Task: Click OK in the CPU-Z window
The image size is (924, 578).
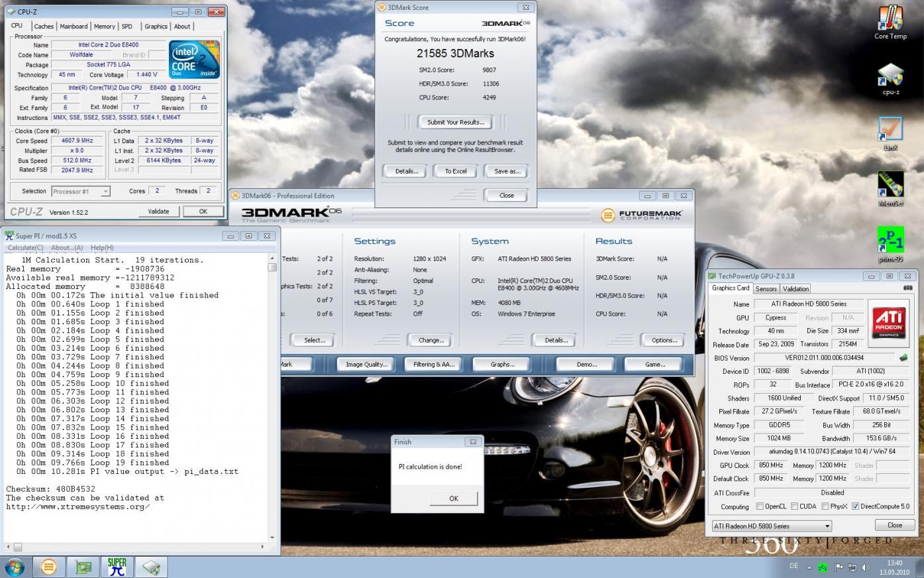Action: coord(203,211)
